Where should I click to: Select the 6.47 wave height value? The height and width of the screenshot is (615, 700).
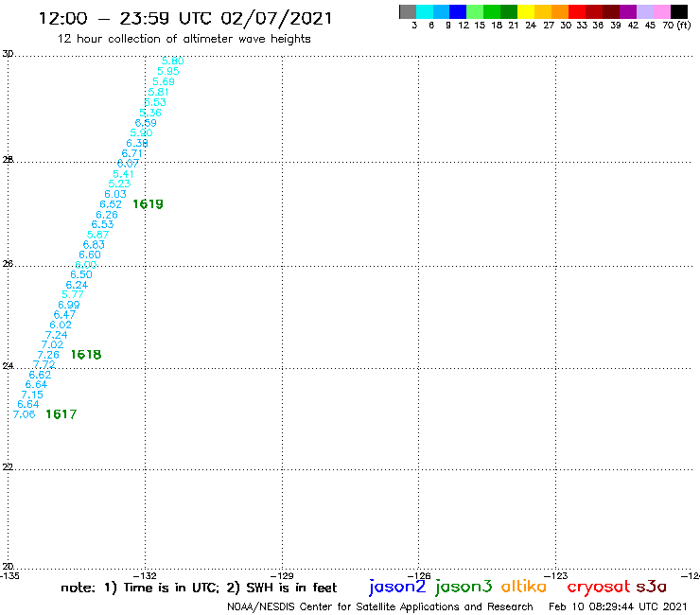tap(64, 314)
